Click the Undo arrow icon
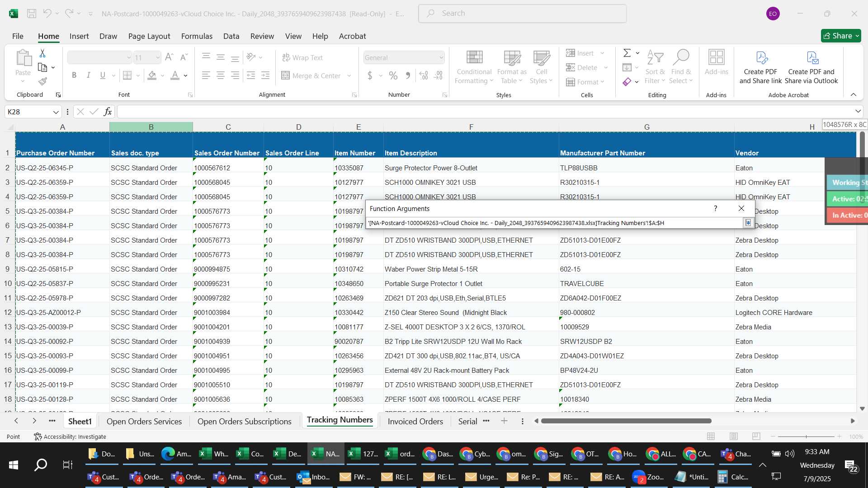The height and width of the screenshot is (488, 868). 47,14
